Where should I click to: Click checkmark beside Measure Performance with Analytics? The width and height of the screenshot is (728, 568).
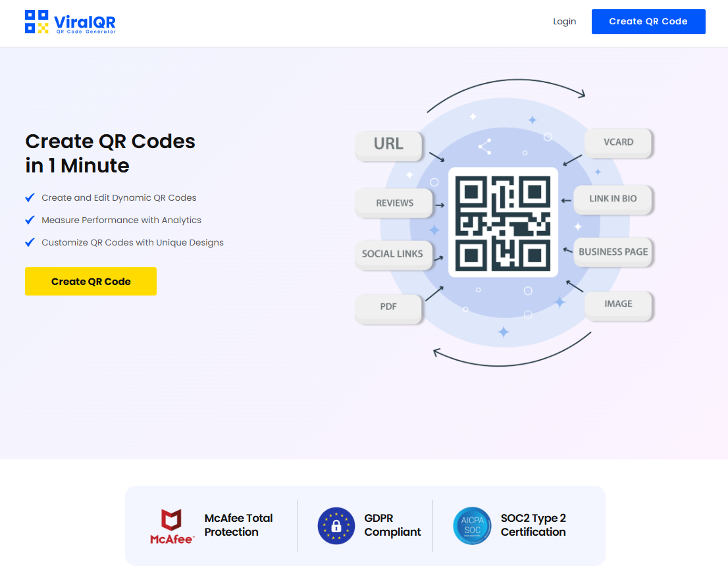click(30, 220)
